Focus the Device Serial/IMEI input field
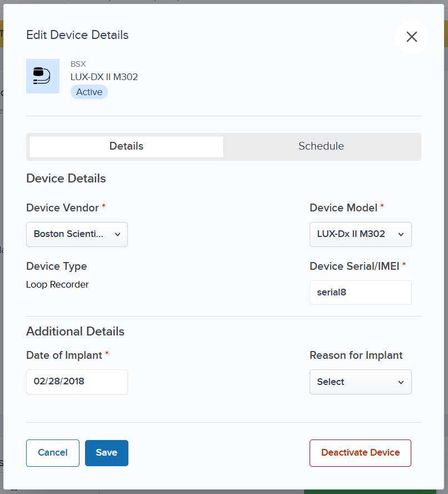448x494 pixels. pos(360,292)
